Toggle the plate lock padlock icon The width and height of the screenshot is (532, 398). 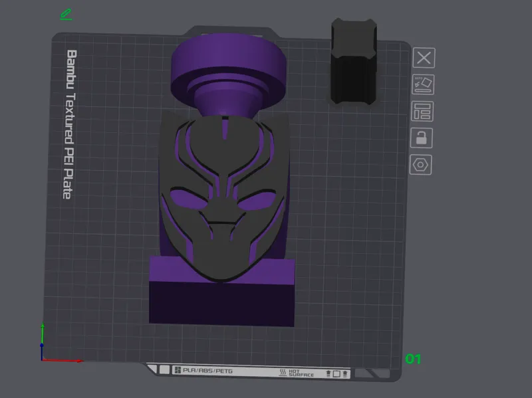point(422,138)
